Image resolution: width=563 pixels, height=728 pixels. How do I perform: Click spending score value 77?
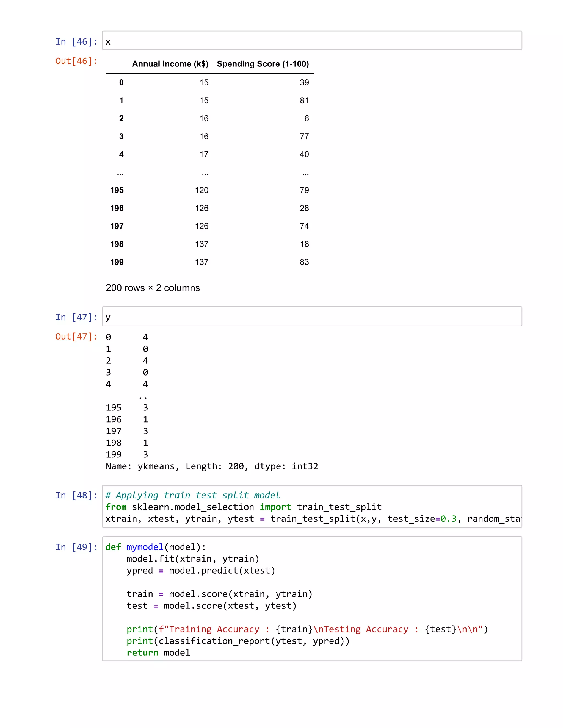304,137
